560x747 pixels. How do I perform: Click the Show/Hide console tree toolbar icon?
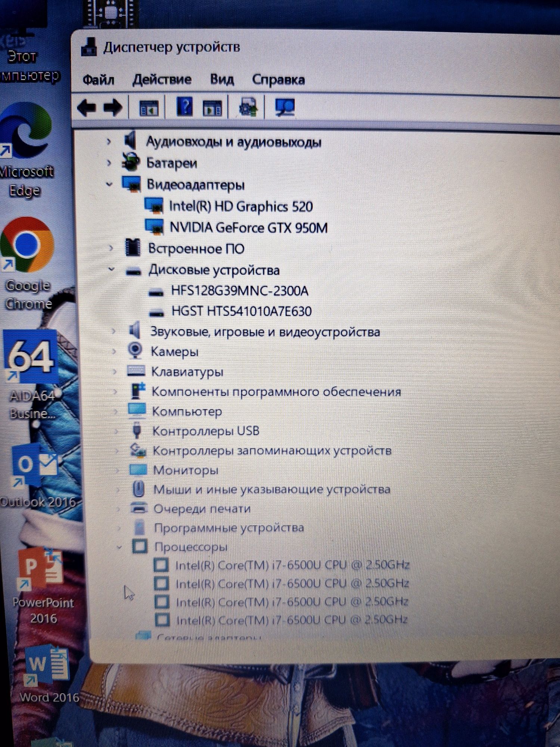click(149, 108)
